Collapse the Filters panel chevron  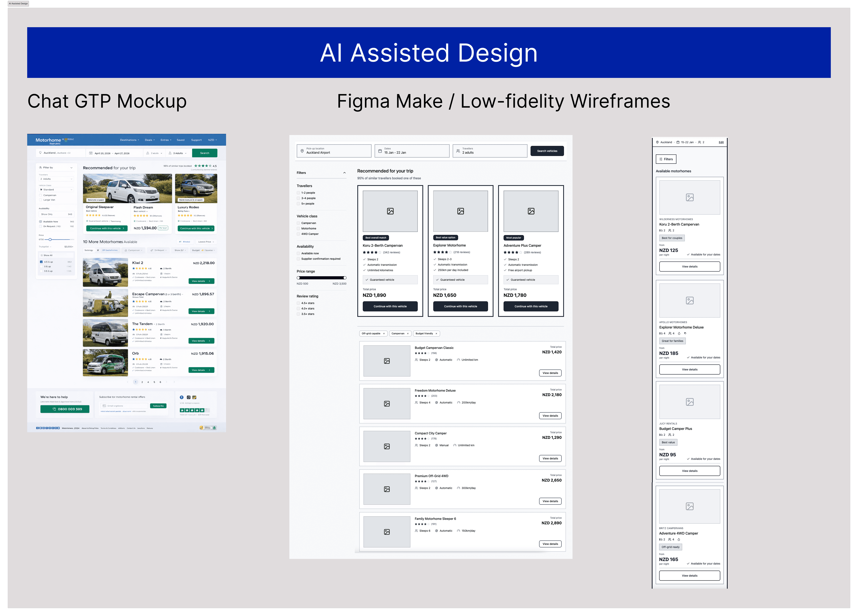344,173
